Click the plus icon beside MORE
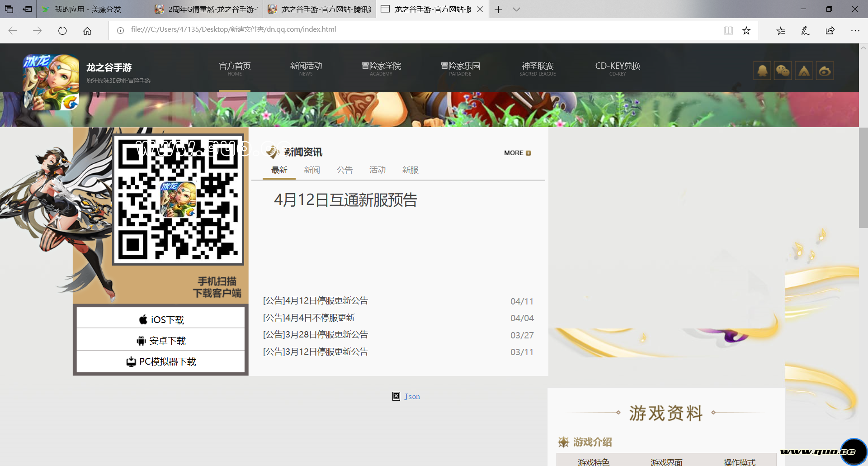Viewport: 868px width, 466px height. coord(528,153)
